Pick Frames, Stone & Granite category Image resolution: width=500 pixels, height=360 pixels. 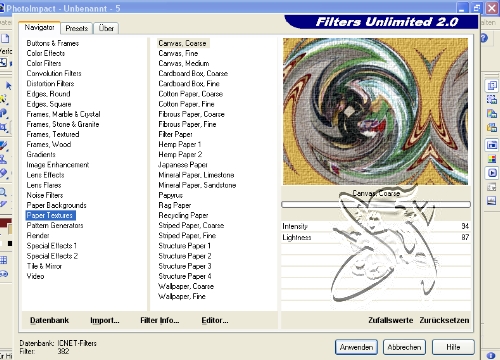[x=63, y=124]
